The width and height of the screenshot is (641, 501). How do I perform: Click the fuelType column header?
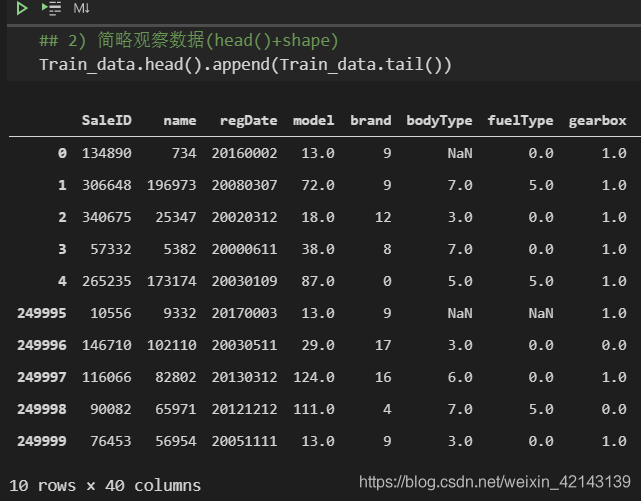coord(520,120)
